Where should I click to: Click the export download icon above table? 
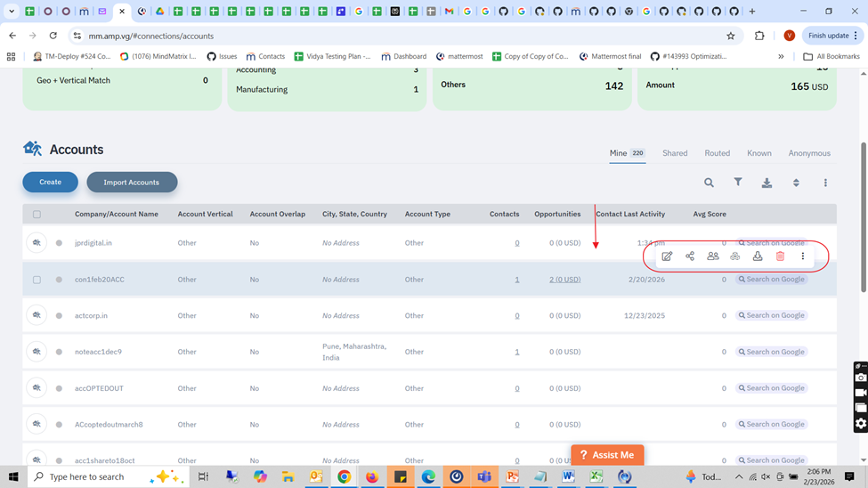tap(767, 183)
